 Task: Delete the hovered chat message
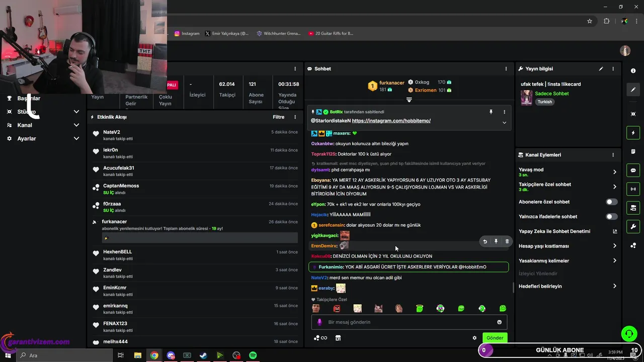pos(507,241)
